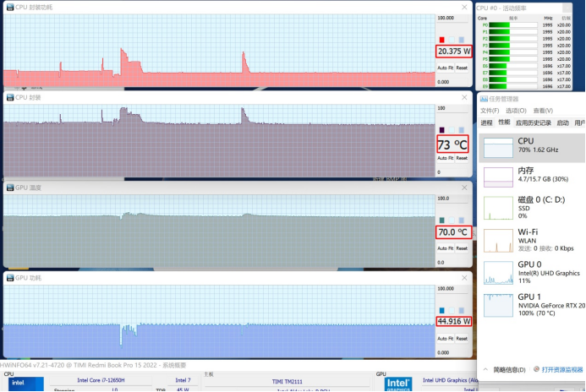Viewport: 586px width, 392px height.
Task: Switch to the 用户 tab
Action: pos(579,122)
